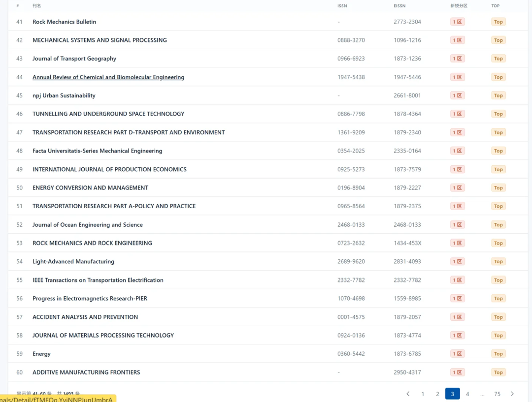
Task: Open Journal of Transport Geography
Action: tap(74, 59)
